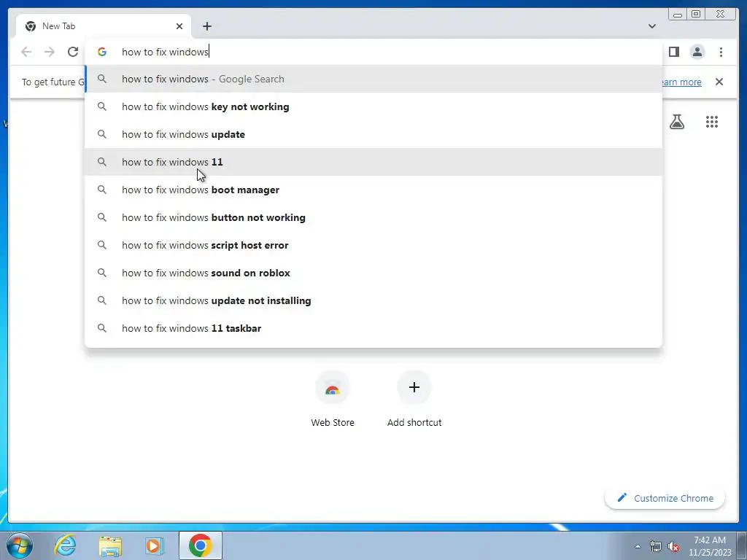Click the 'Learn more' link
This screenshot has width=747, height=560.
click(681, 82)
